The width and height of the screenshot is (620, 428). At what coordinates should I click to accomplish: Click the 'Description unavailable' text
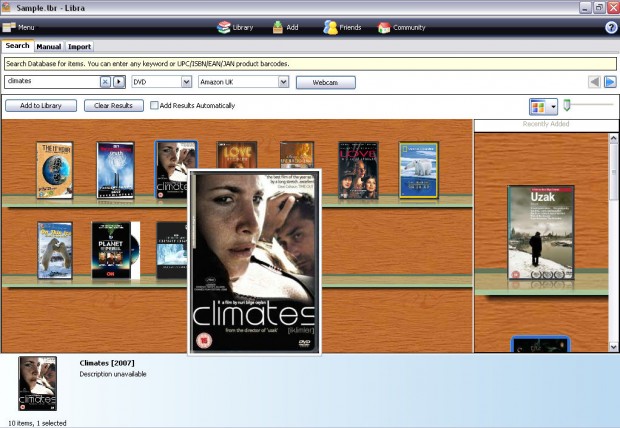[x=113, y=374]
